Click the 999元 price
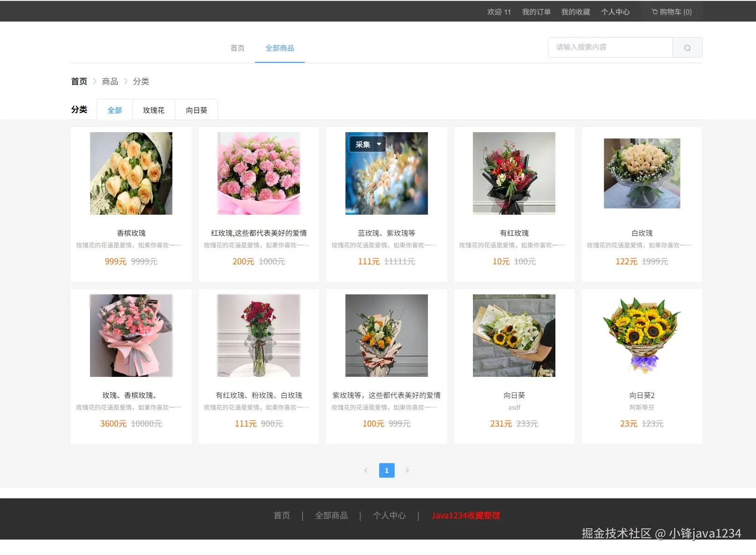This screenshot has height=555, width=756. click(x=116, y=262)
